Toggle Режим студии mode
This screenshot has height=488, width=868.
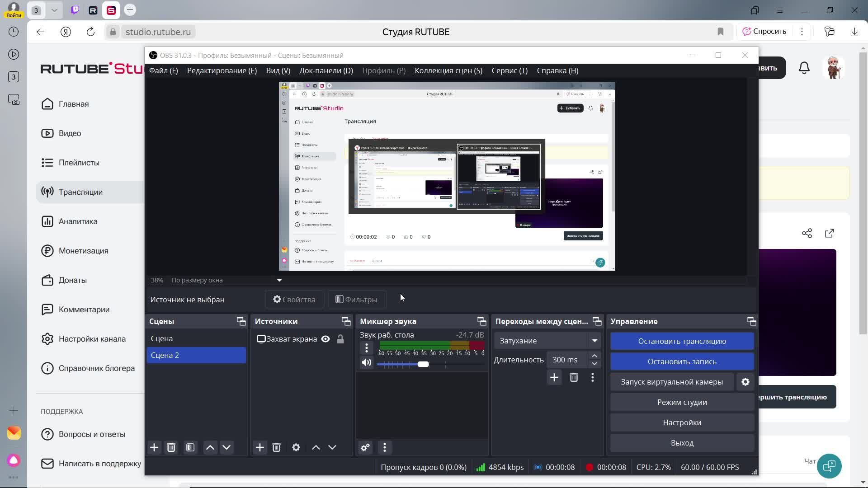pos(682,402)
